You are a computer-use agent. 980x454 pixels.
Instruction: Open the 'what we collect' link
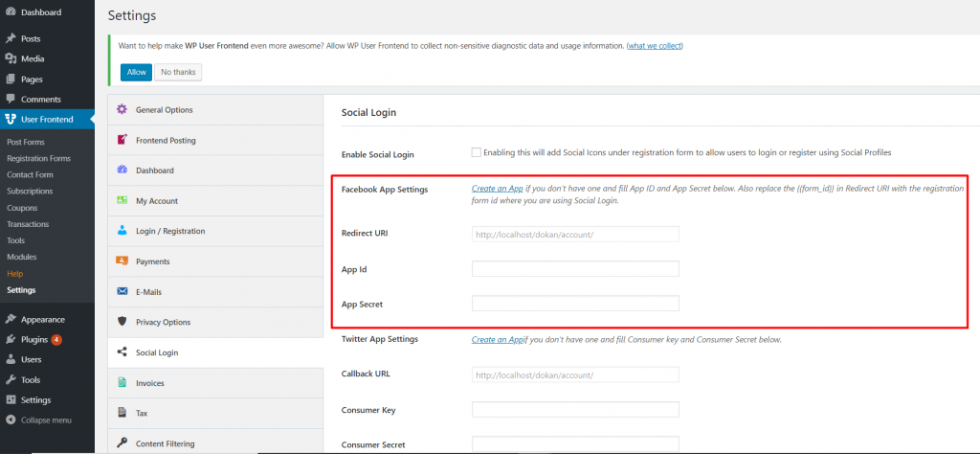[x=655, y=46]
